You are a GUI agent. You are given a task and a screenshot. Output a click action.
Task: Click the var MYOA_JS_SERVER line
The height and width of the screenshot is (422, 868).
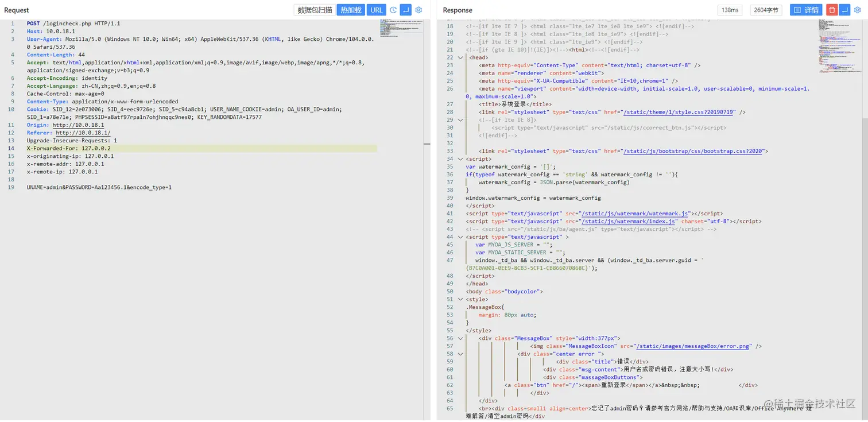(513, 245)
